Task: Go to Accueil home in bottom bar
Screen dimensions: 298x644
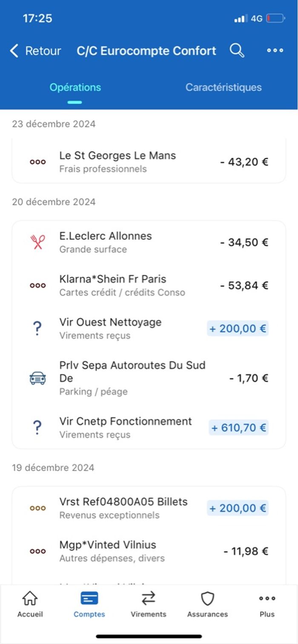Action: click(30, 604)
